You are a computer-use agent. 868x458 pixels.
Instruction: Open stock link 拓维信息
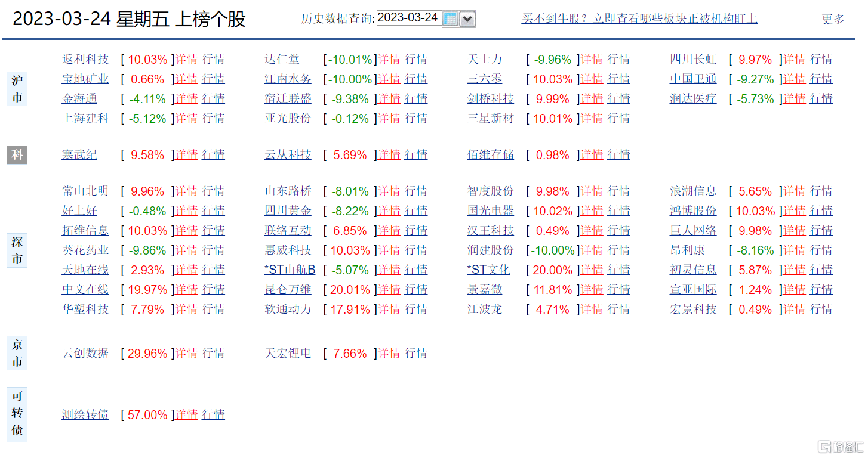click(x=85, y=231)
